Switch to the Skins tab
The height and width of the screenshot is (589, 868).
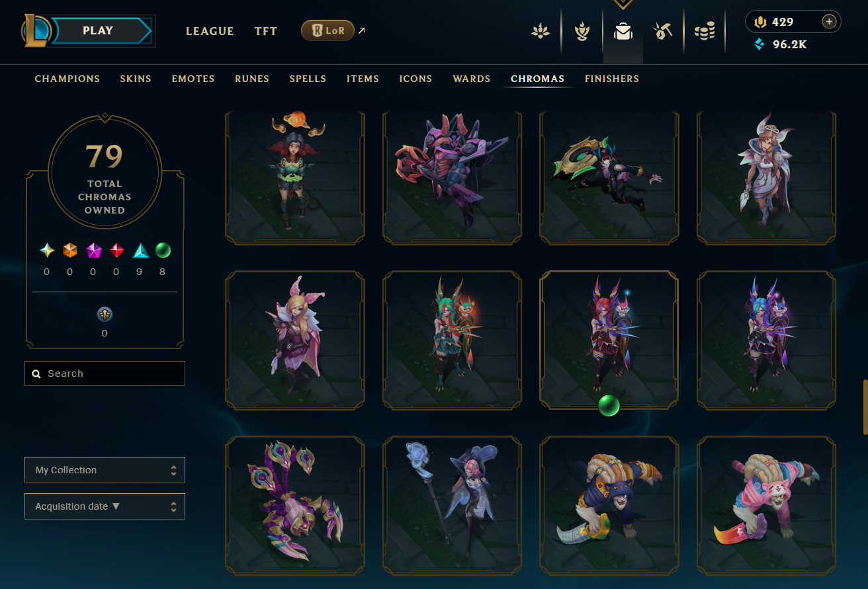point(136,79)
